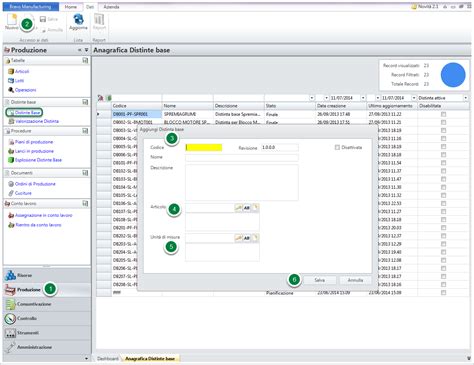
Task: Open Operazioni via its sidebar icon
Action: [x=11, y=90]
